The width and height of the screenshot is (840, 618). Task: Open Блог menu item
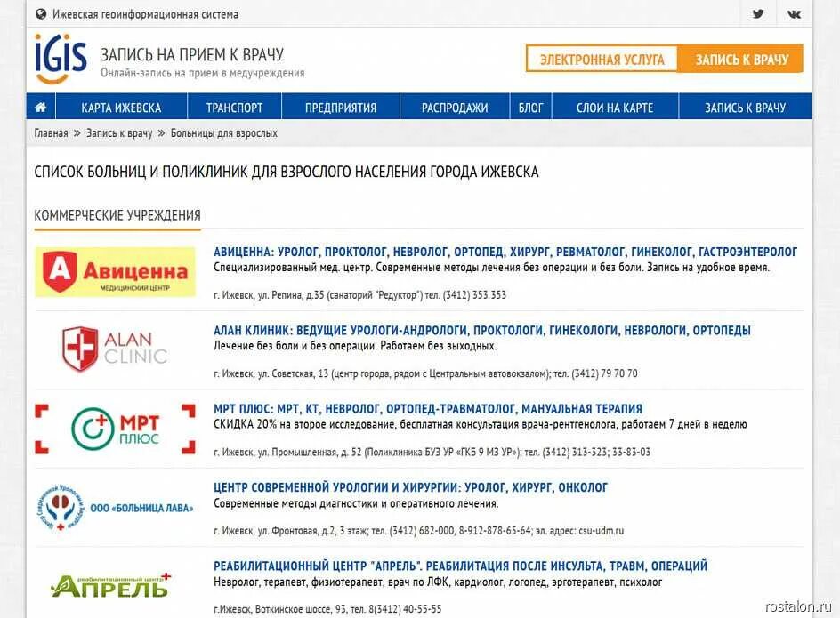coord(531,107)
